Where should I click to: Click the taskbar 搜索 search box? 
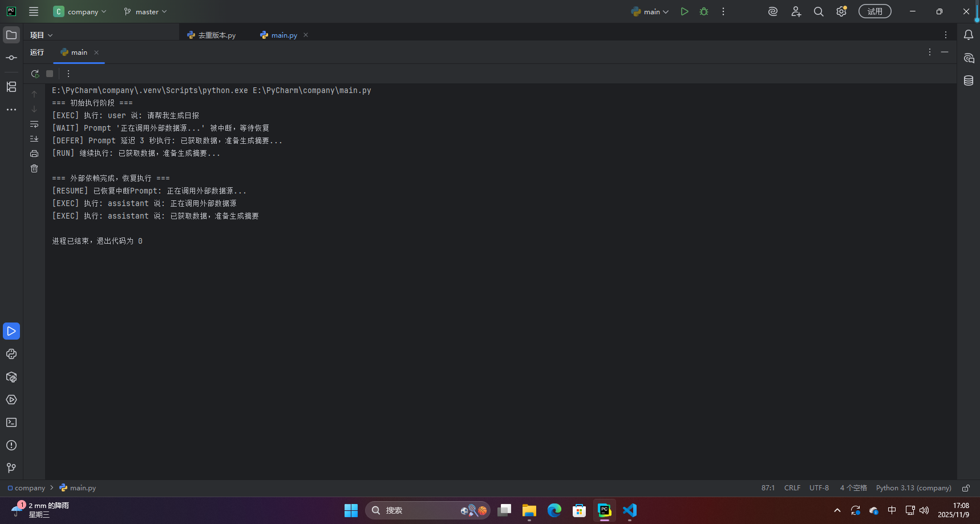428,510
